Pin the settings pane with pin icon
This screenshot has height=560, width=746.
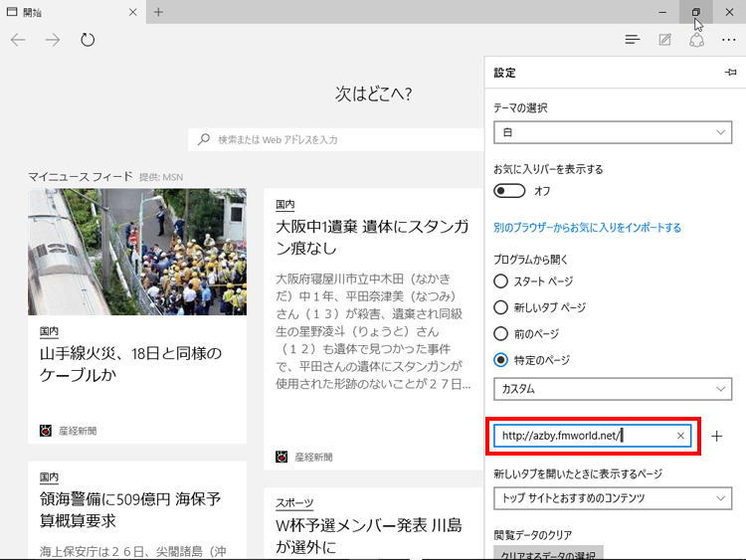click(730, 73)
